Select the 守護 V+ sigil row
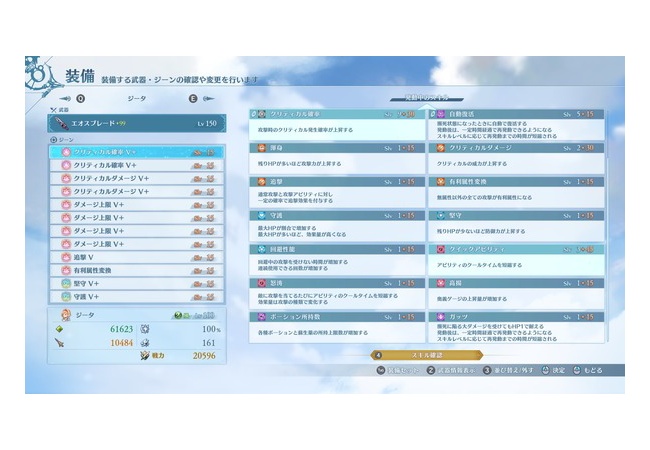Image resolution: width=650 pixels, height=450 pixels. [137, 297]
